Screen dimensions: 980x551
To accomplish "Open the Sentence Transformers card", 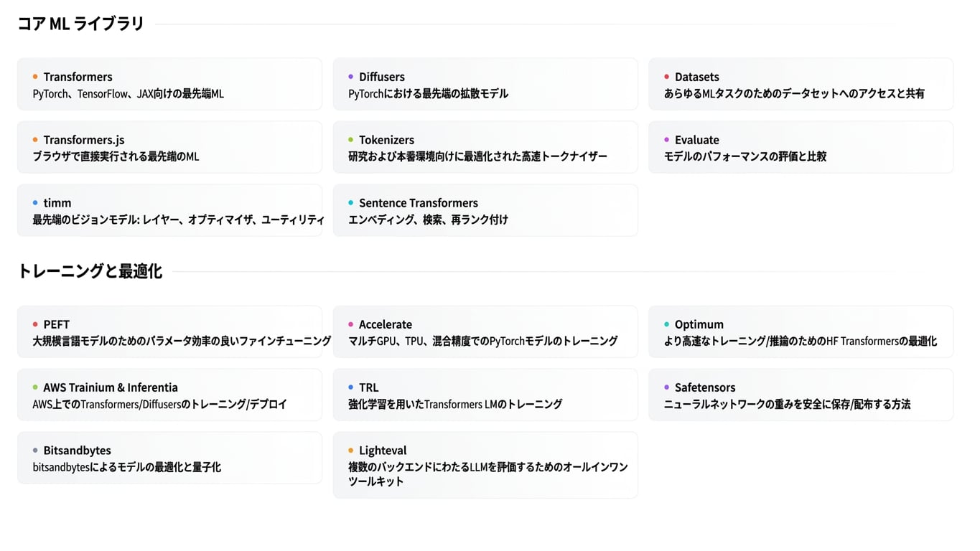I will tap(485, 210).
